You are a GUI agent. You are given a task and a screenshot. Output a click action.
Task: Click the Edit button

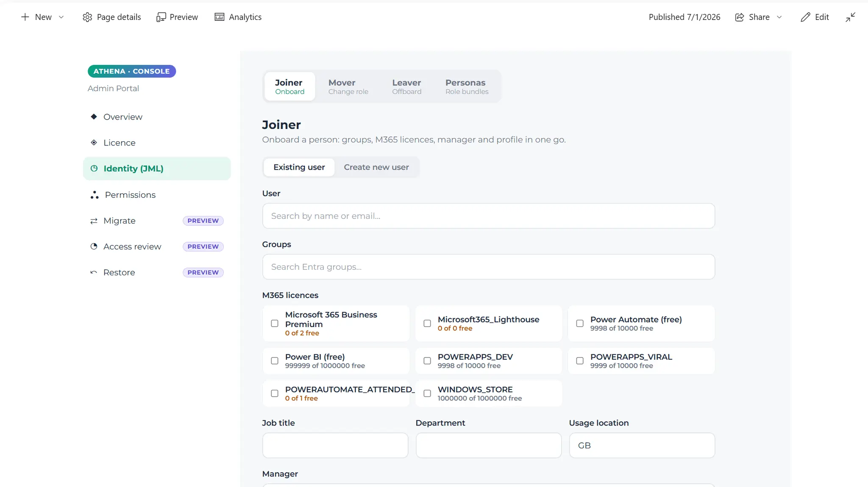pyautogui.click(x=815, y=17)
